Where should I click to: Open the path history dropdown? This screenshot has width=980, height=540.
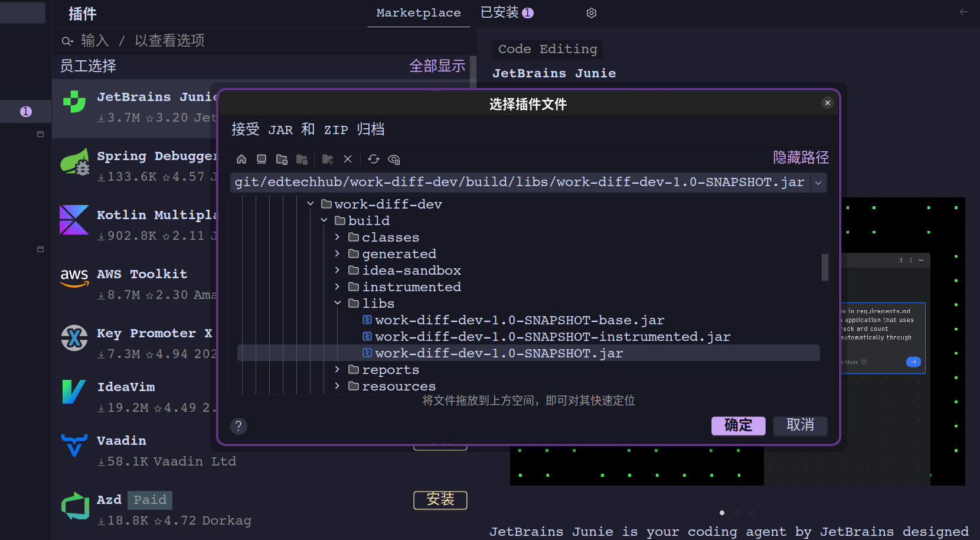(x=818, y=183)
